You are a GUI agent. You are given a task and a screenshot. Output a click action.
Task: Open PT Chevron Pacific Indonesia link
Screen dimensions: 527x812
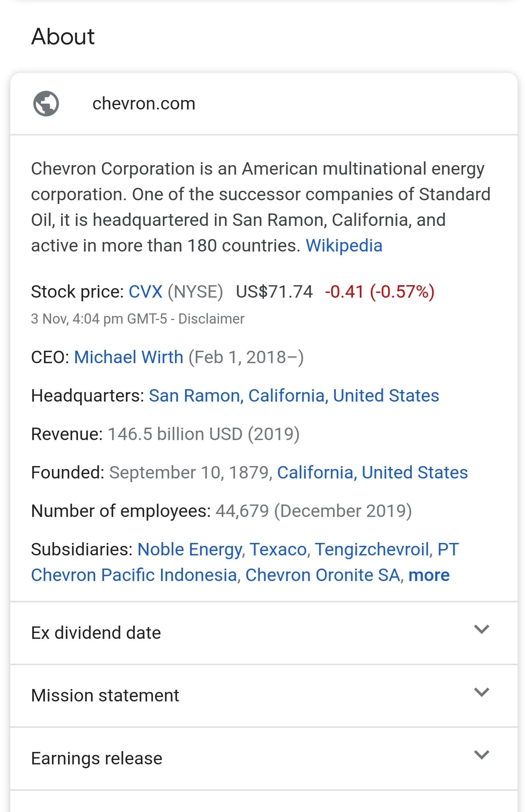245,562
